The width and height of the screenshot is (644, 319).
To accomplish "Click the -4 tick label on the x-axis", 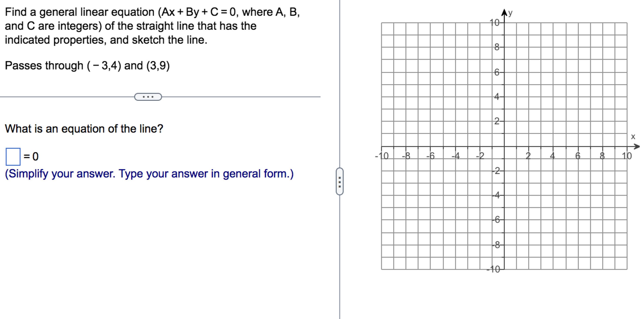I will coord(455,156).
